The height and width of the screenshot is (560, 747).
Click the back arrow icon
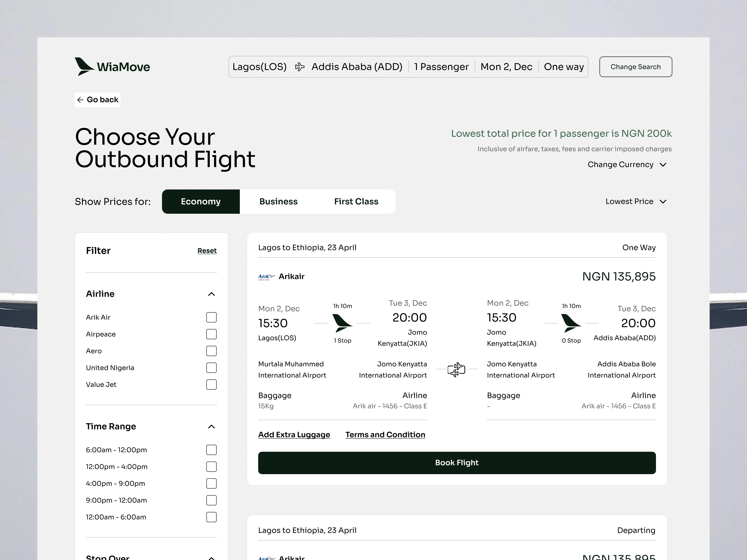[80, 100]
